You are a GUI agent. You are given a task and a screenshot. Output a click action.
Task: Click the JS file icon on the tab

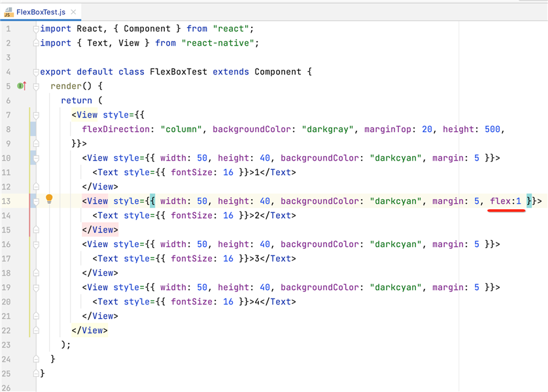[x=9, y=11]
